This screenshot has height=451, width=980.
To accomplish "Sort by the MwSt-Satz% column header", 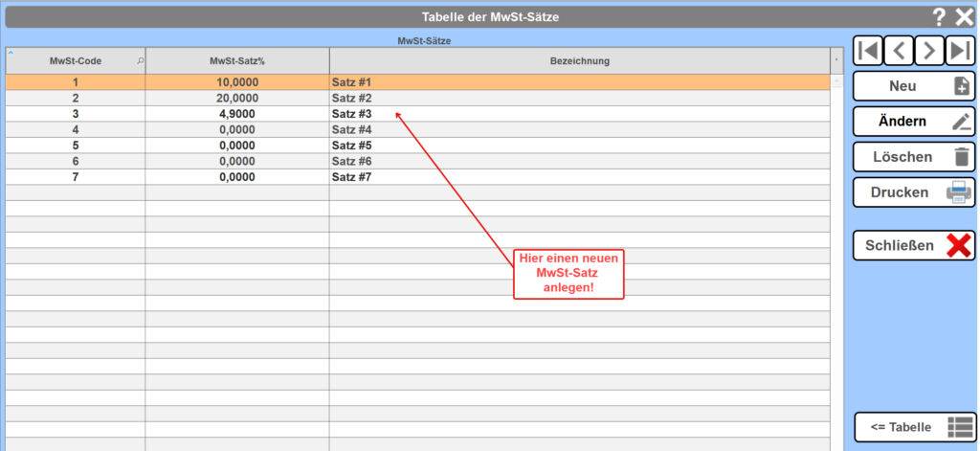I will 236,61.
